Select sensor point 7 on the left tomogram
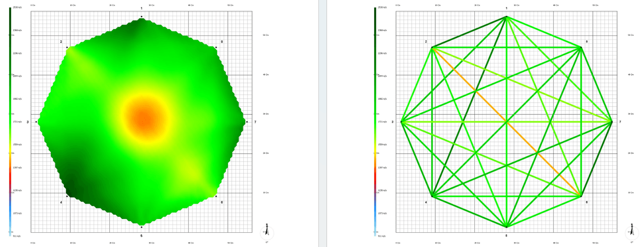The height and width of the screenshot is (247, 644). coord(247,122)
